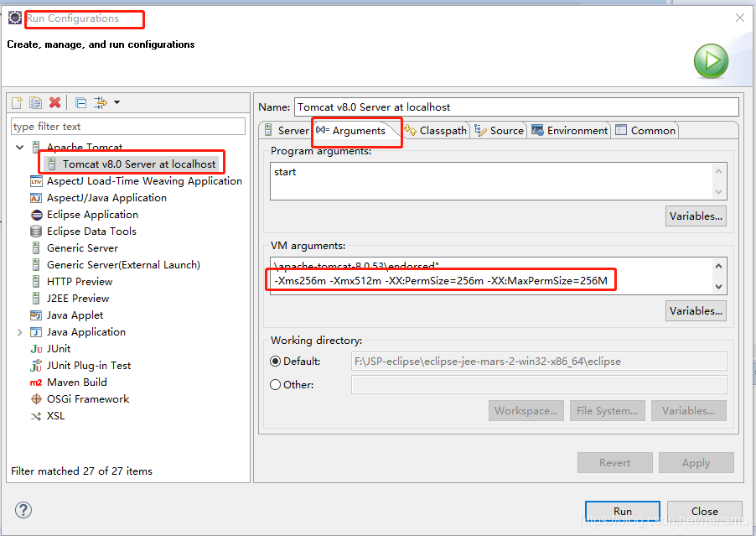Screen dimensions: 756x536
Task: Click the Revert button
Action: click(614, 463)
